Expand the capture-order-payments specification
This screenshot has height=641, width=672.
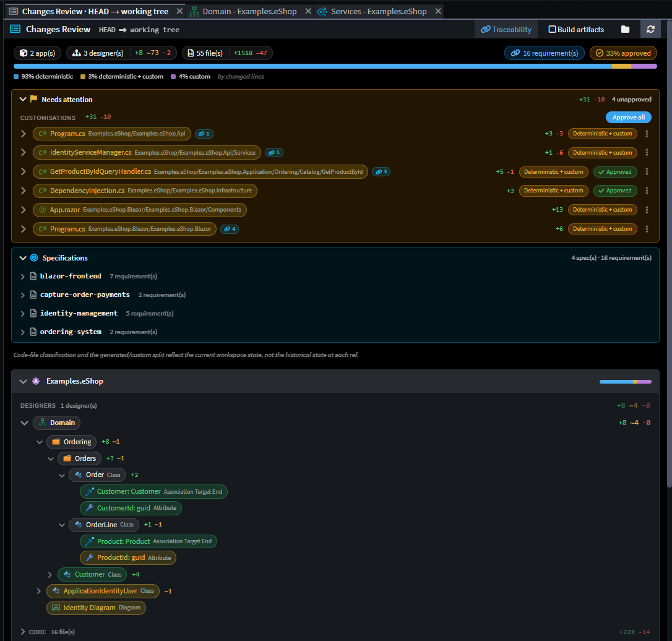23,295
